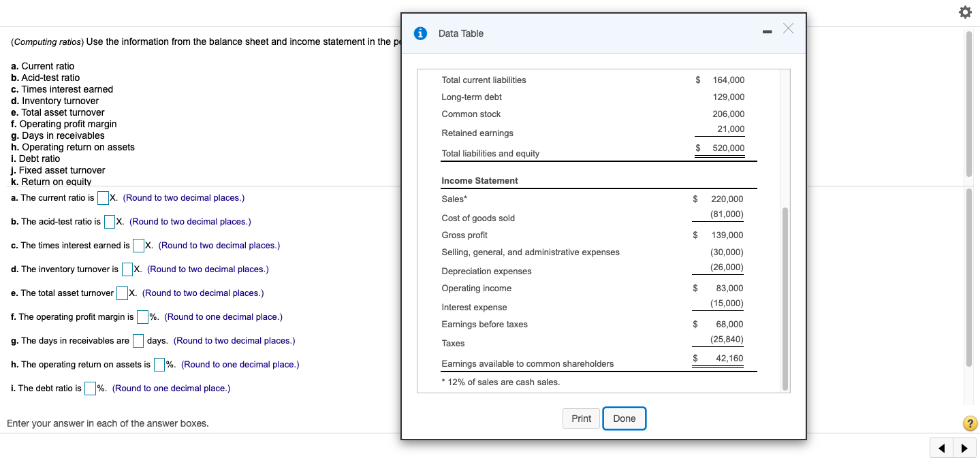Screen dimensions: 980x462
Task: Click the left navigation arrow
Action: click(942, 448)
